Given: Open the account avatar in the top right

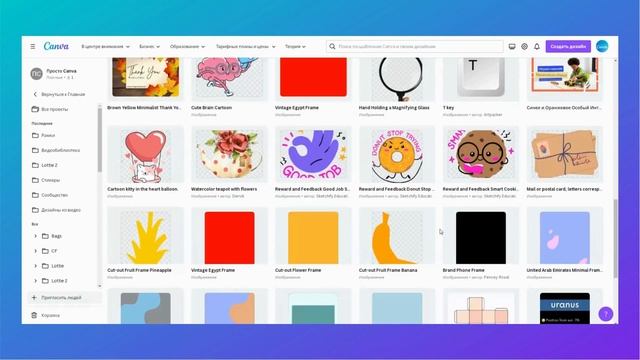Looking at the screenshot, I should [x=602, y=47].
